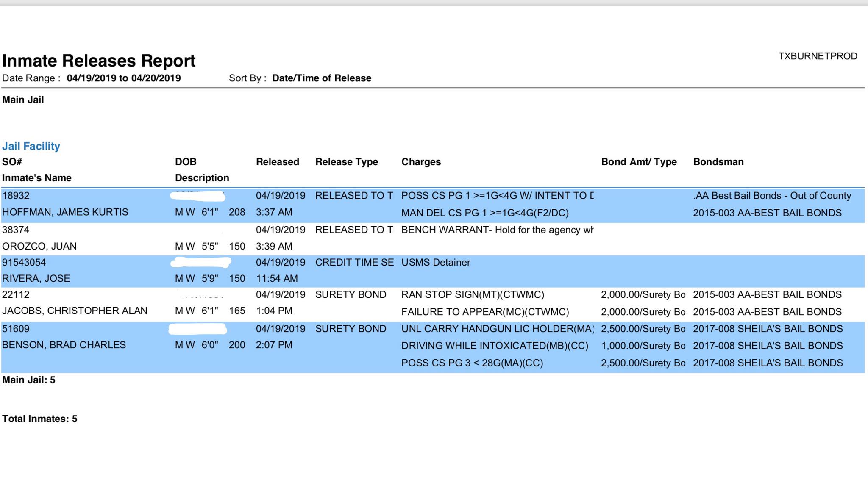Click charge MAN DEL CS PG 1
868x488 pixels.
485,213
